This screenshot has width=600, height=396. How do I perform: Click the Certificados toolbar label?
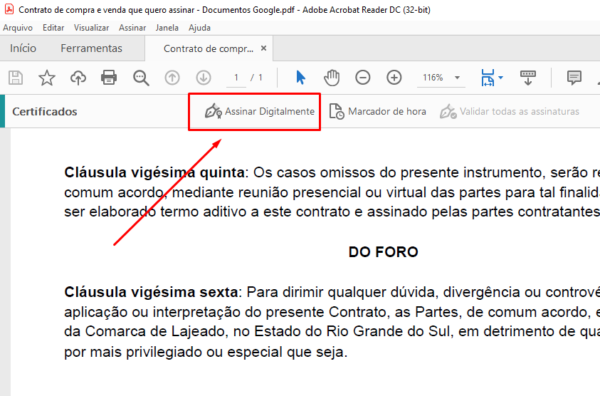click(44, 111)
